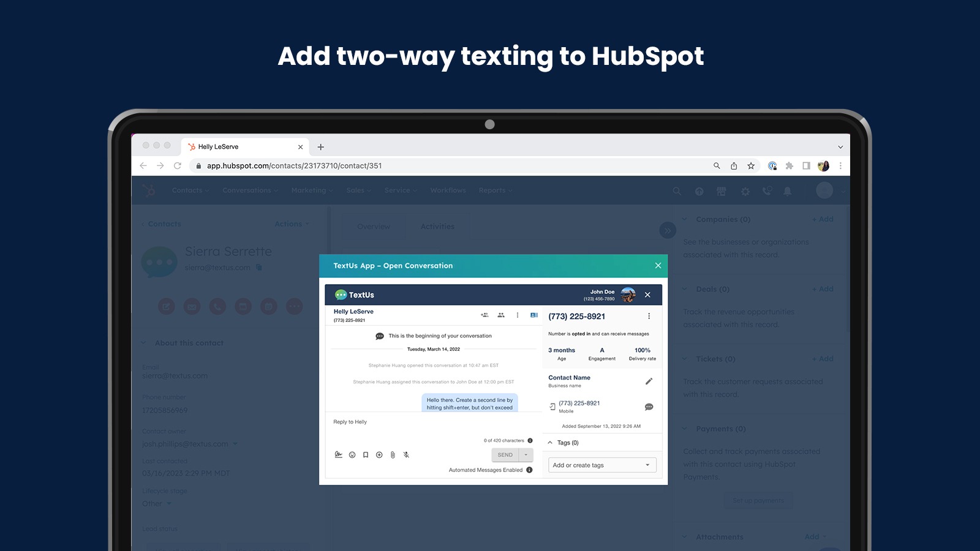The image size is (980, 551).
Task: Open the contact card icon in the conversation header
Action: (533, 315)
